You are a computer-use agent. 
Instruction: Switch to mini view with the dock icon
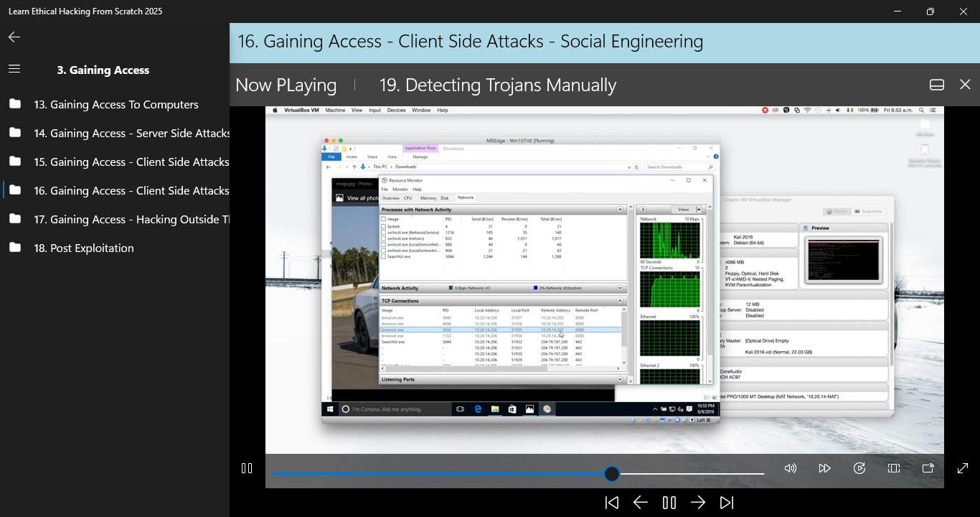[x=936, y=84]
